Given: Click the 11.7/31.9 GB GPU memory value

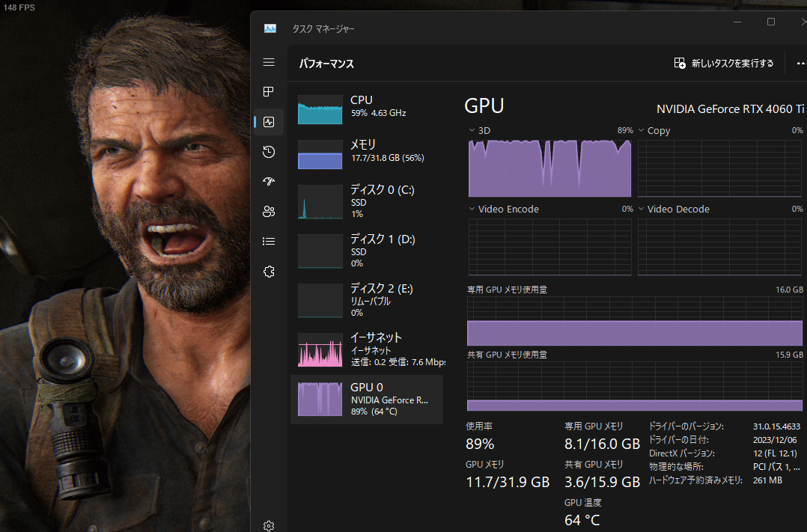Looking at the screenshot, I should (508, 482).
